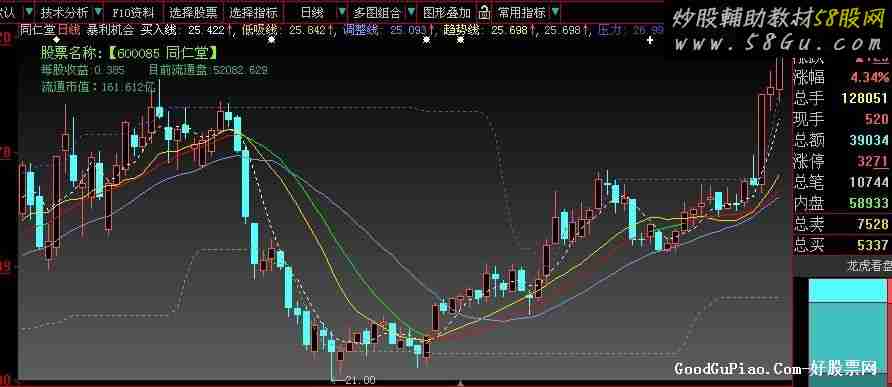Select the 多图组合 toolbar item
The height and width of the screenshot is (387, 892).
377,12
